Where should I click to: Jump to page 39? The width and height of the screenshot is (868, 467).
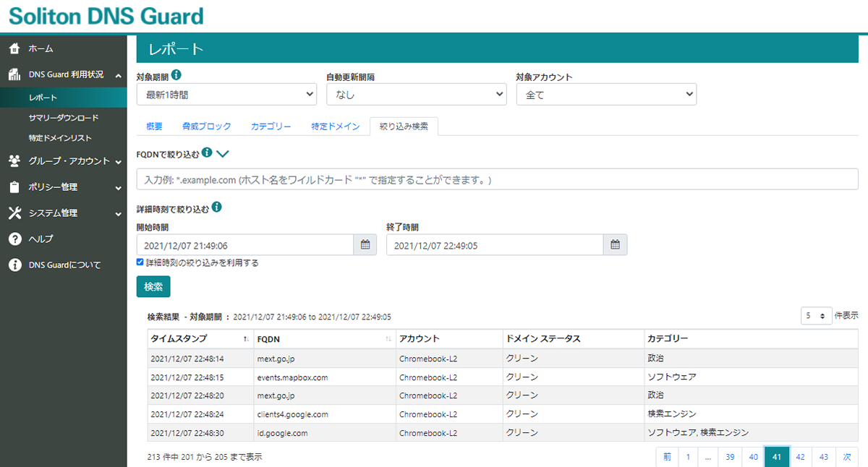point(731,457)
